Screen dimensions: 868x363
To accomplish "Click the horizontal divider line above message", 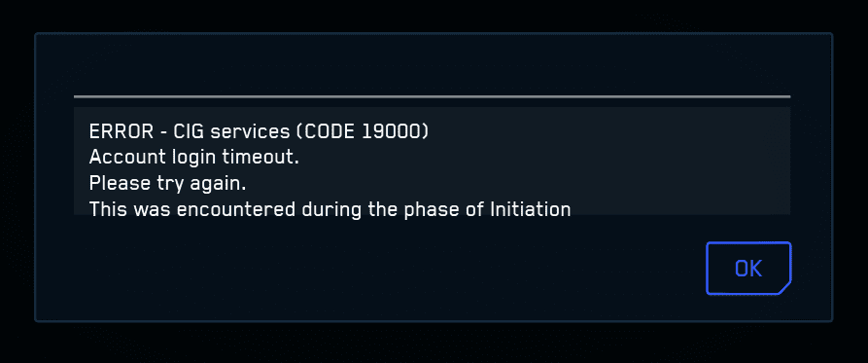I will [432, 96].
